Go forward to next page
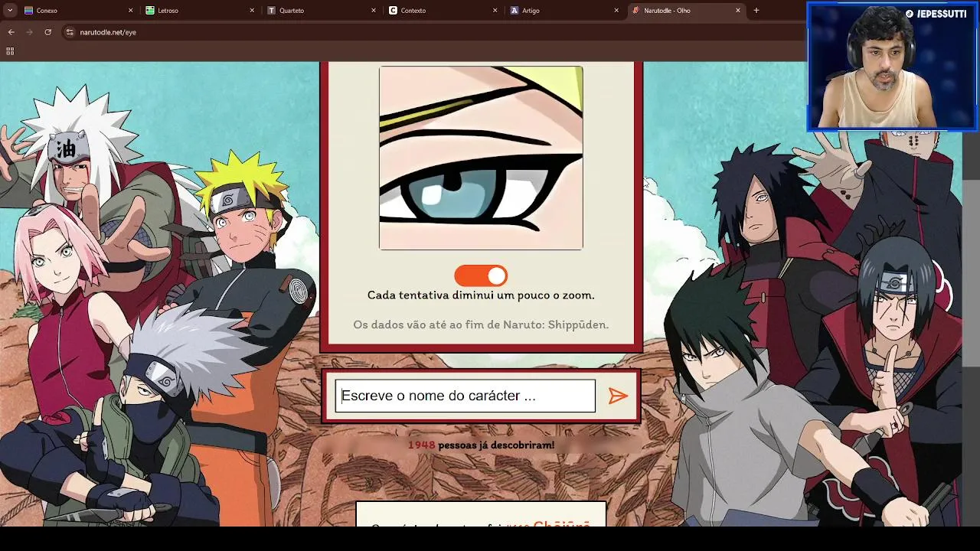 click(29, 32)
